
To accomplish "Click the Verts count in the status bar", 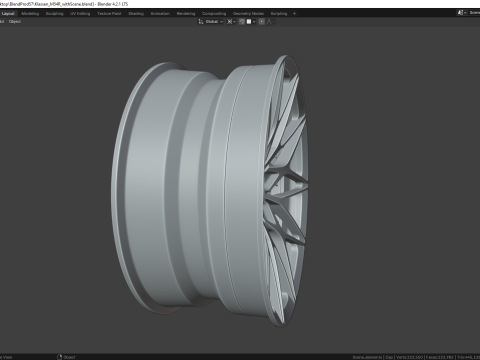I will [x=409, y=357].
